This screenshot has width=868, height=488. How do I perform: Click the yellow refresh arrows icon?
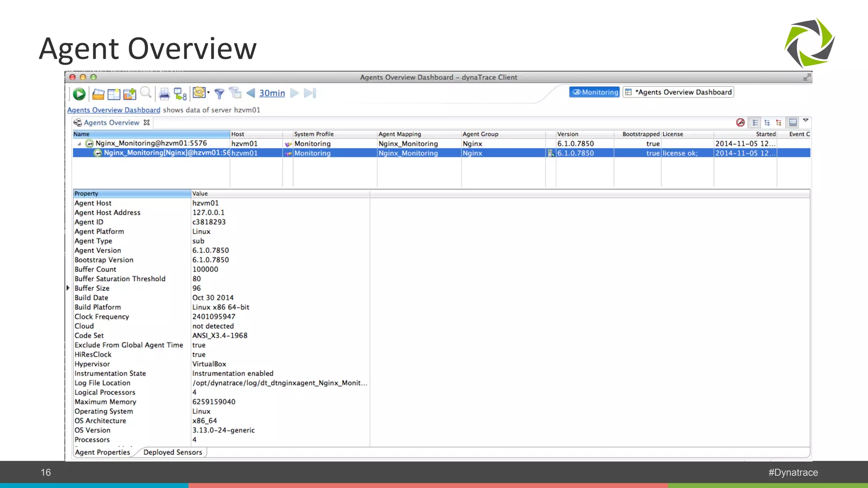point(199,92)
